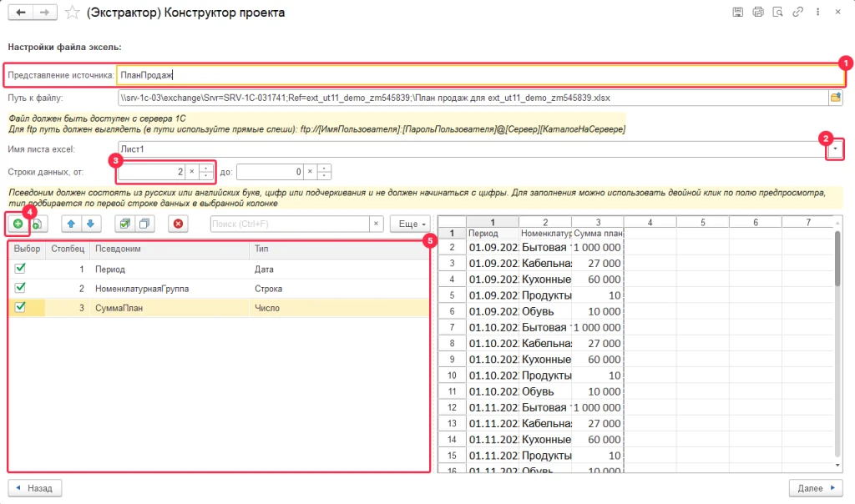The width and height of the screenshot is (855, 504).
Task: Untick the СуммаПлан row checkbox
Action: point(21,307)
